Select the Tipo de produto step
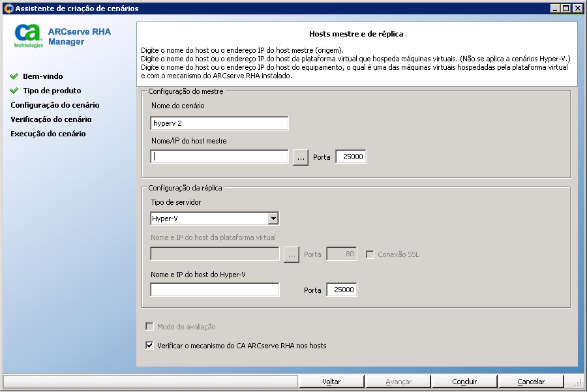The image size is (587, 392). [x=52, y=91]
